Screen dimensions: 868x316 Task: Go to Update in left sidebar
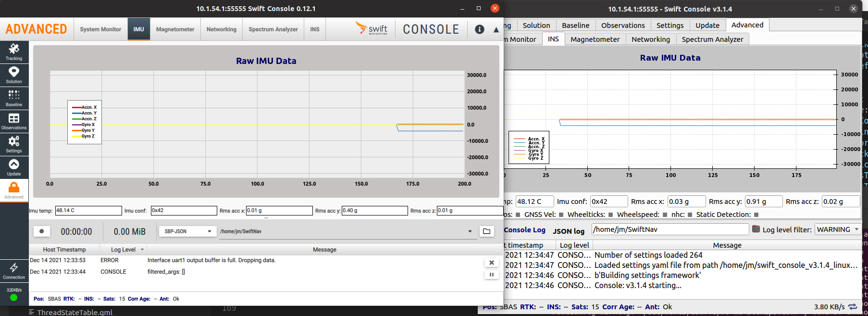14,167
